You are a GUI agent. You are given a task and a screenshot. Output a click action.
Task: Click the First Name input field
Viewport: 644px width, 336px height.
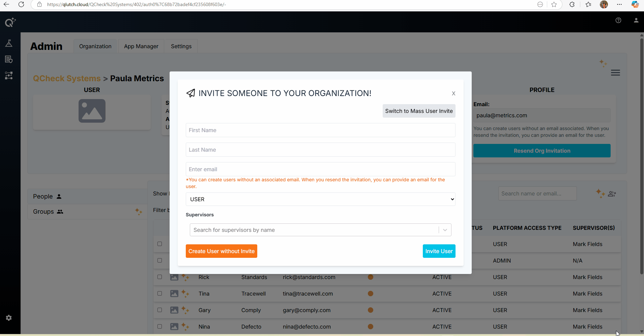coord(320,130)
